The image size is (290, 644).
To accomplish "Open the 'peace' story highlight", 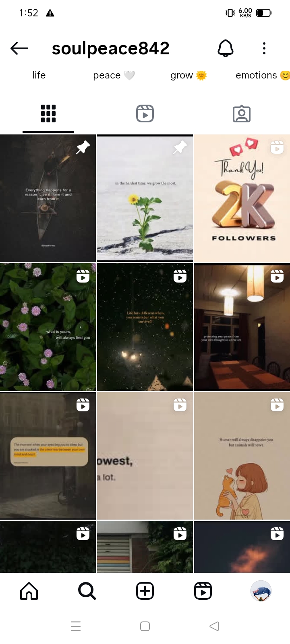I will pyautogui.click(x=114, y=75).
